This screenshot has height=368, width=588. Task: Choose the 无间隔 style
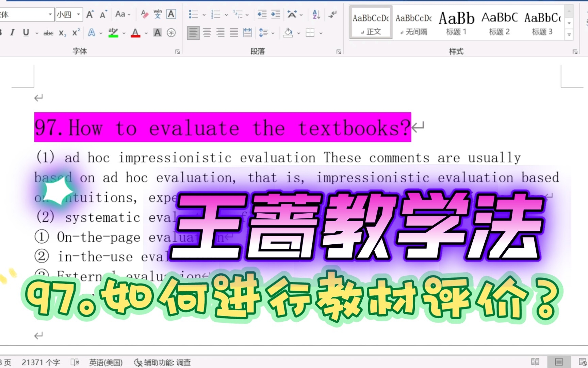pyautogui.click(x=413, y=22)
